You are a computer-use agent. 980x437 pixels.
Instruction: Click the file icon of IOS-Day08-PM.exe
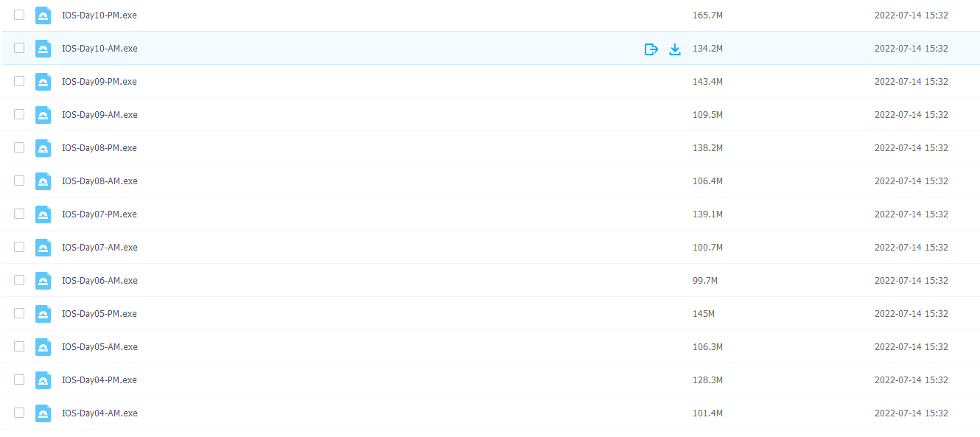point(43,148)
